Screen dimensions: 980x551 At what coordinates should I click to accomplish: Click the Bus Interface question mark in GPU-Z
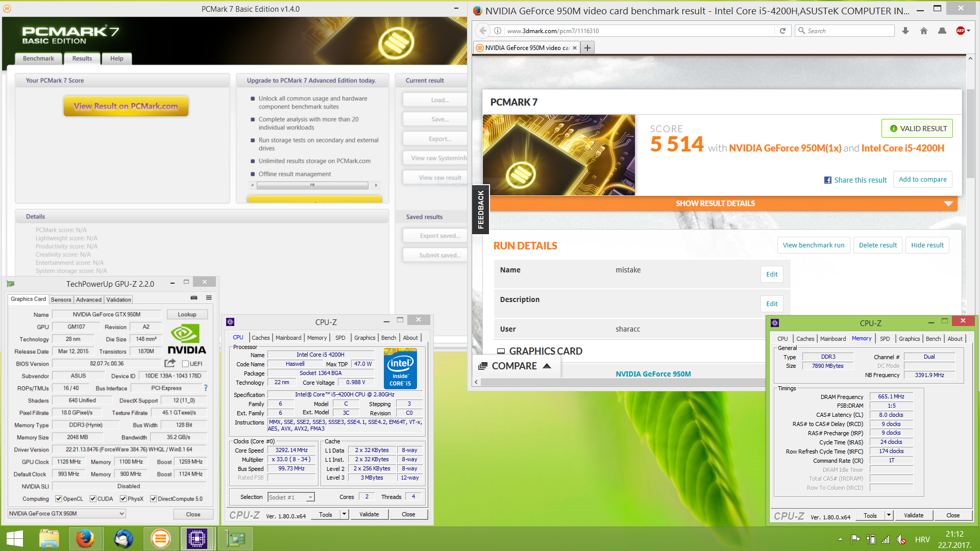206,388
